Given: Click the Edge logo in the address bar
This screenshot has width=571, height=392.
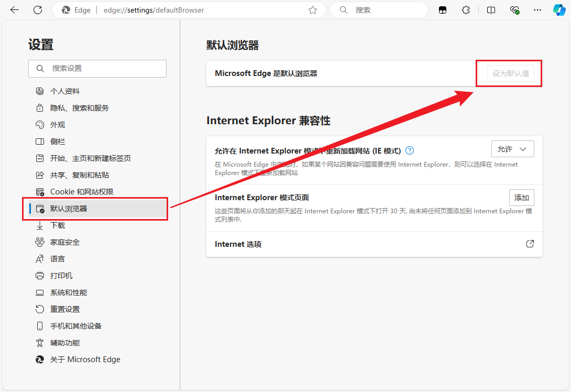Looking at the screenshot, I should click(x=66, y=10).
